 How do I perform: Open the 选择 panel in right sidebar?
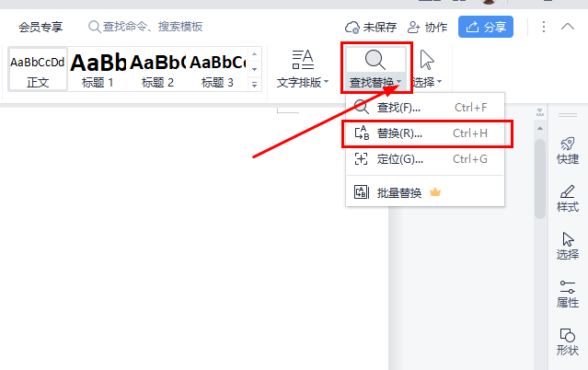click(568, 246)
